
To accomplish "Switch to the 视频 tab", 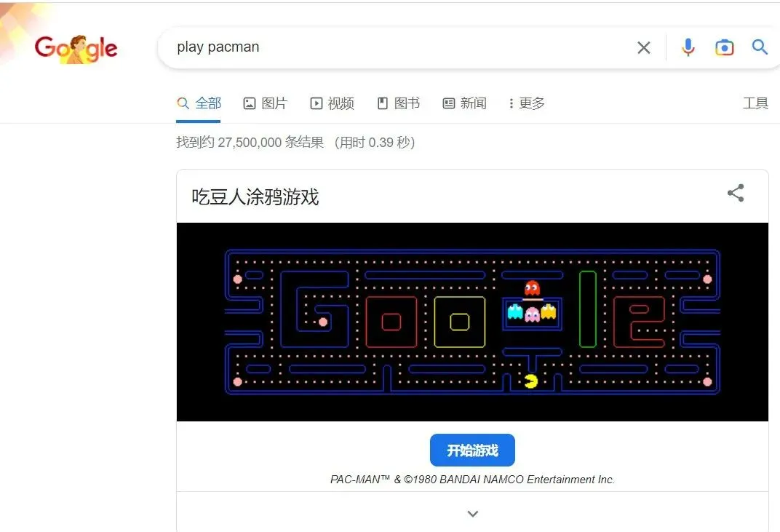I will coord(332,103).
